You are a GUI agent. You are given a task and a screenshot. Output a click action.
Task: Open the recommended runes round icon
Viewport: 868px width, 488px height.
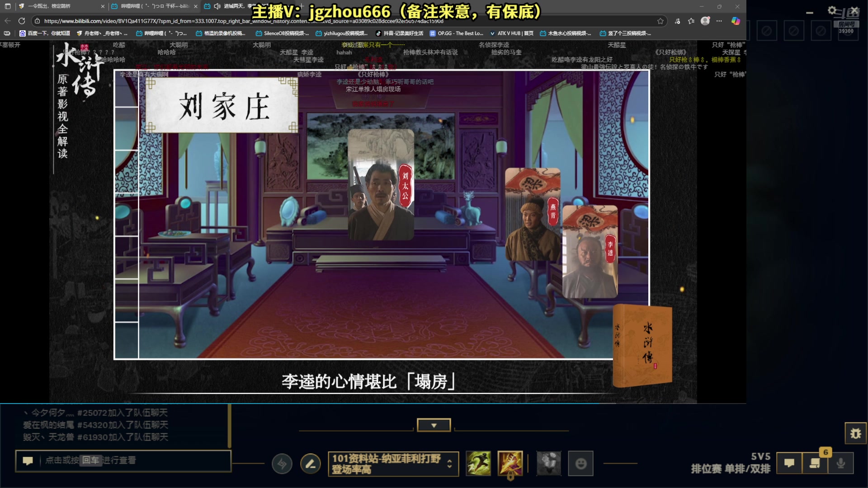pyautogui.click(x=282, y=464)
